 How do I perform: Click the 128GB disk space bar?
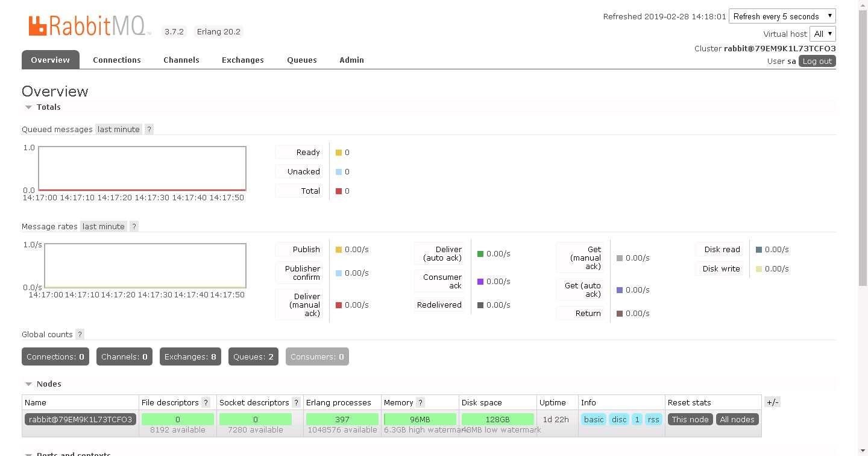[497, 419]
